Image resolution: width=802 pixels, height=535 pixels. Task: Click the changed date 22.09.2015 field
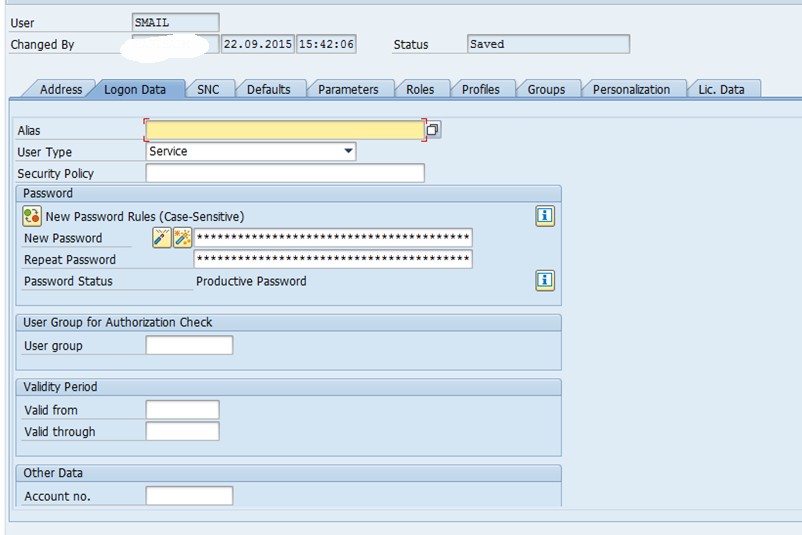coord(258,44)
